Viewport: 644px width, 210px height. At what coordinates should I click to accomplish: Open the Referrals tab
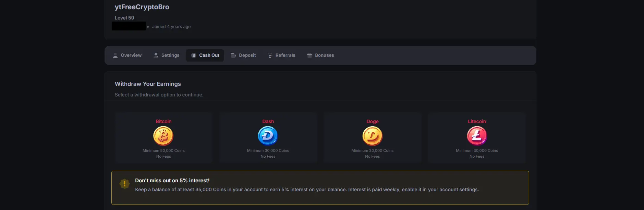(281, 55)
